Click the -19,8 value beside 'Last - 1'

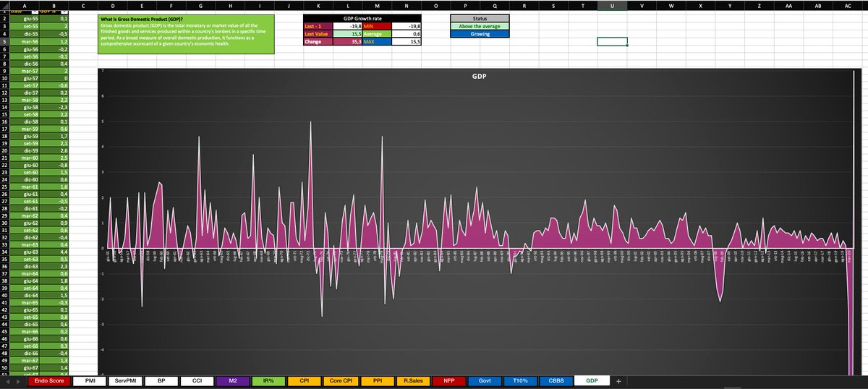347,26
